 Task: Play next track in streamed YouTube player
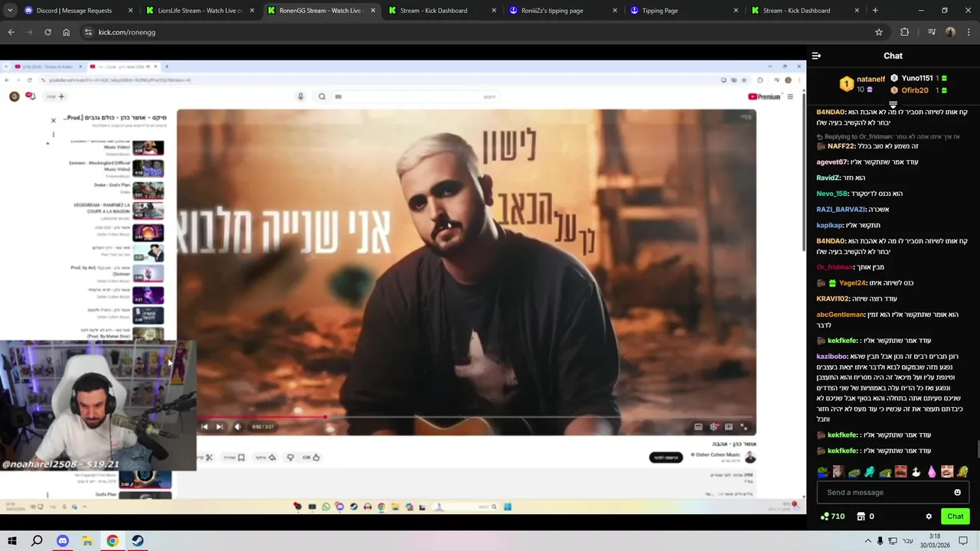(x=219, y=427)
